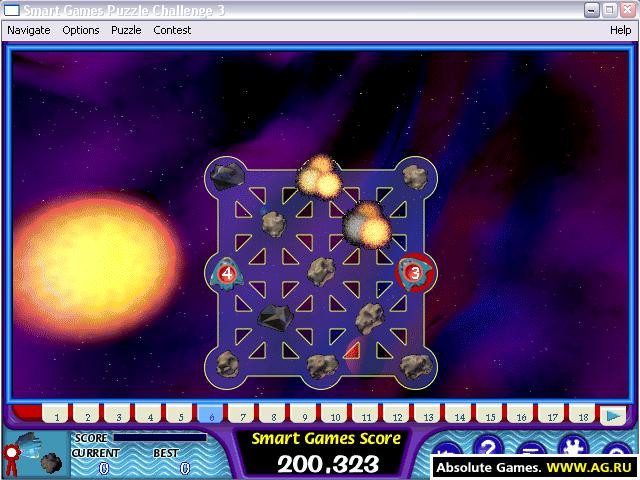Maximize the Smart Games window
Viewport: 640px width, 480px height.
coord(610,10)
